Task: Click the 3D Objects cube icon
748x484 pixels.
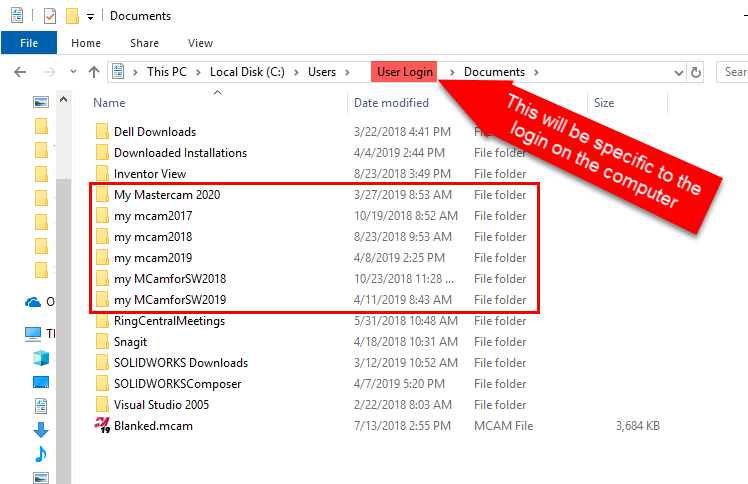Action: [x=41, y=358]
